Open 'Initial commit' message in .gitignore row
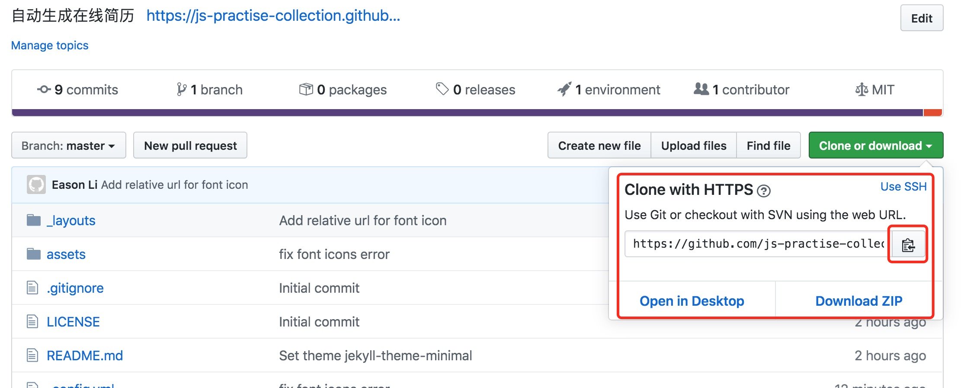The width and height of the screenshot is (980, 388). (319, 288)
